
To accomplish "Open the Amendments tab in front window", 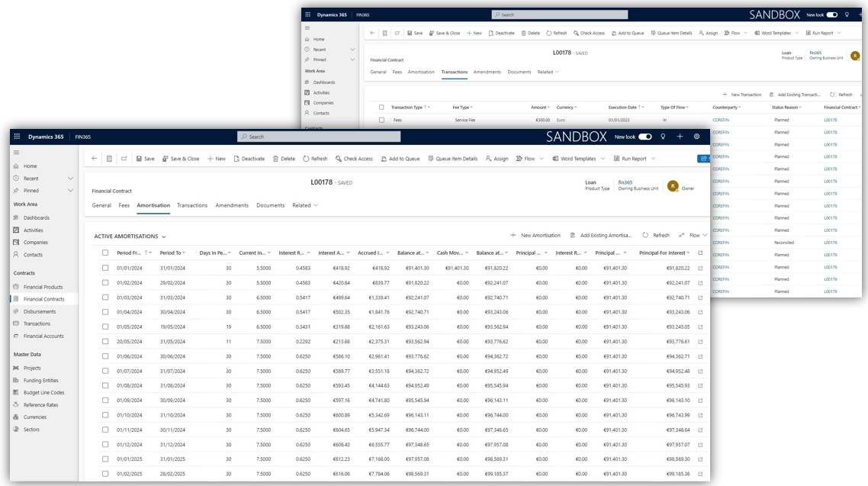I will [x=232, y=205].
